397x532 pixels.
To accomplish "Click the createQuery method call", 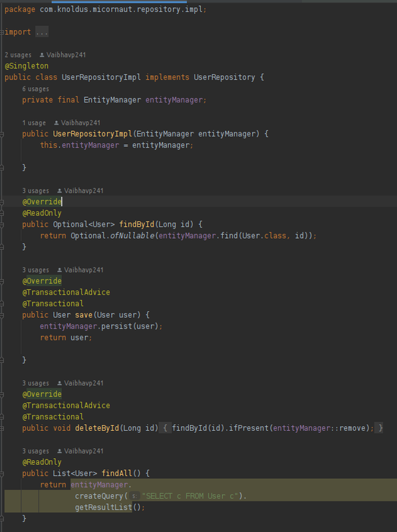I will (x=99, y=496).
